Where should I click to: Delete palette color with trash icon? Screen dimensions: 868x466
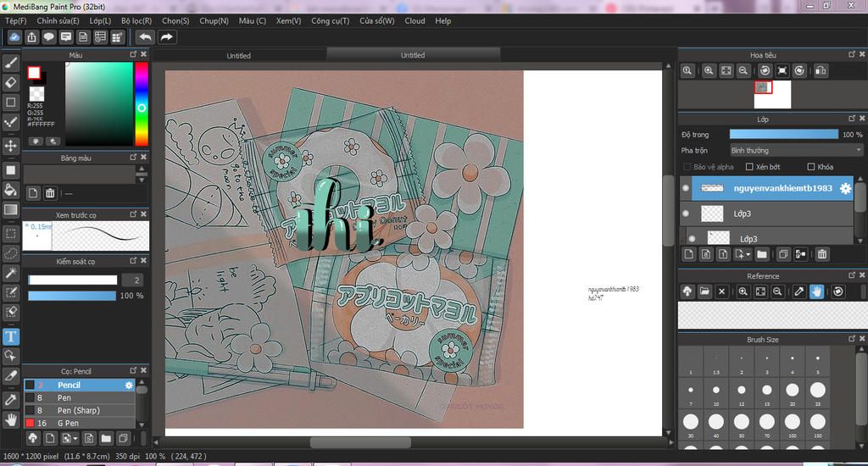click(x=50, y=193)
